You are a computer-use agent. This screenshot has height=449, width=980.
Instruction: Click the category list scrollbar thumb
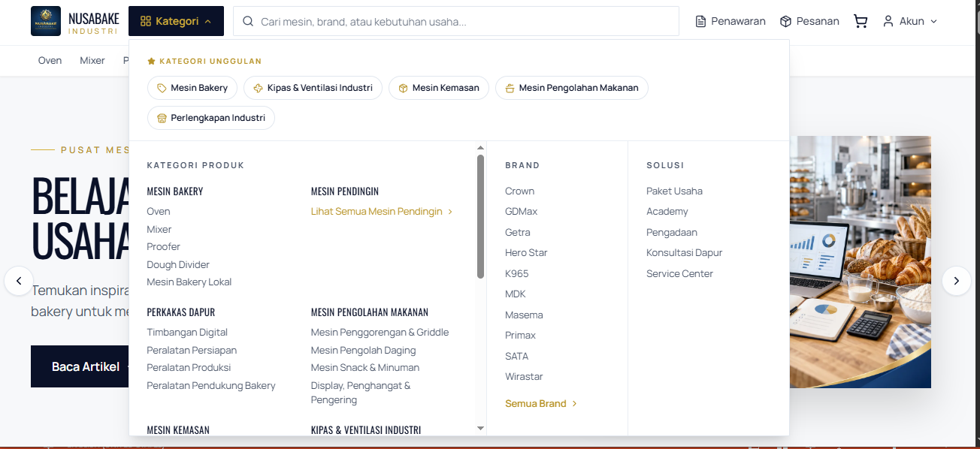pyautogui.click(x=481, y=216)
